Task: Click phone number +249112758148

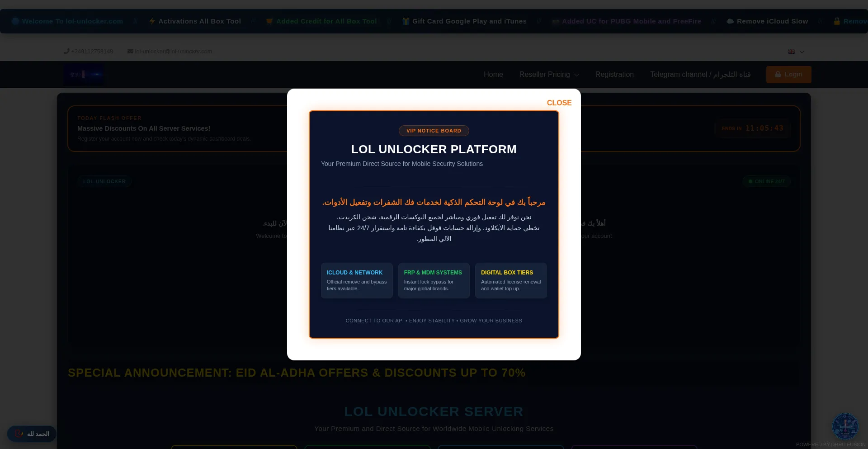Action: [92, 52]
